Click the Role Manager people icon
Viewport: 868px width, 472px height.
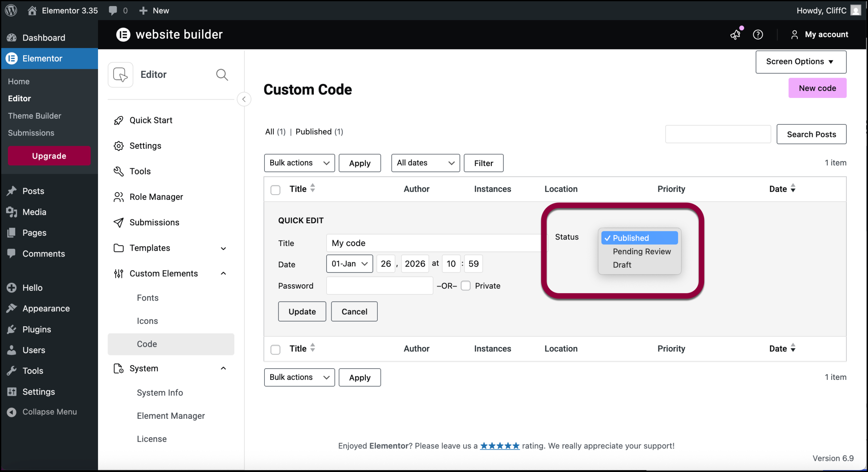118,197
